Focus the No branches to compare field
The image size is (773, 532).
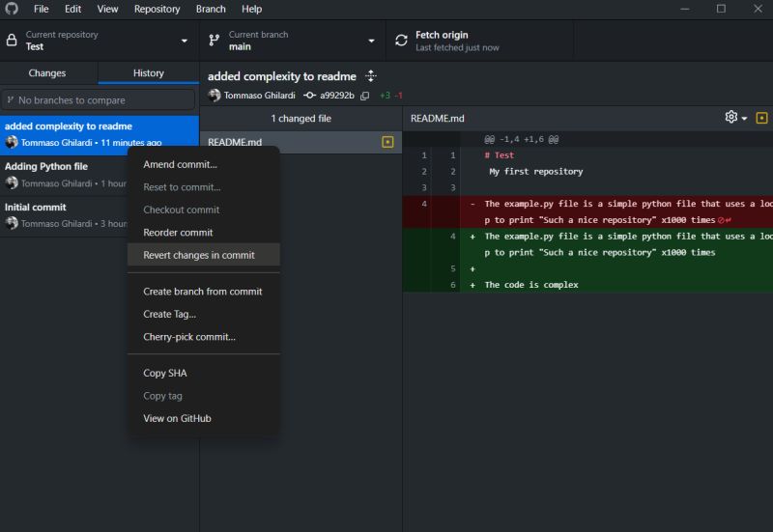click(x=99, y=100)
